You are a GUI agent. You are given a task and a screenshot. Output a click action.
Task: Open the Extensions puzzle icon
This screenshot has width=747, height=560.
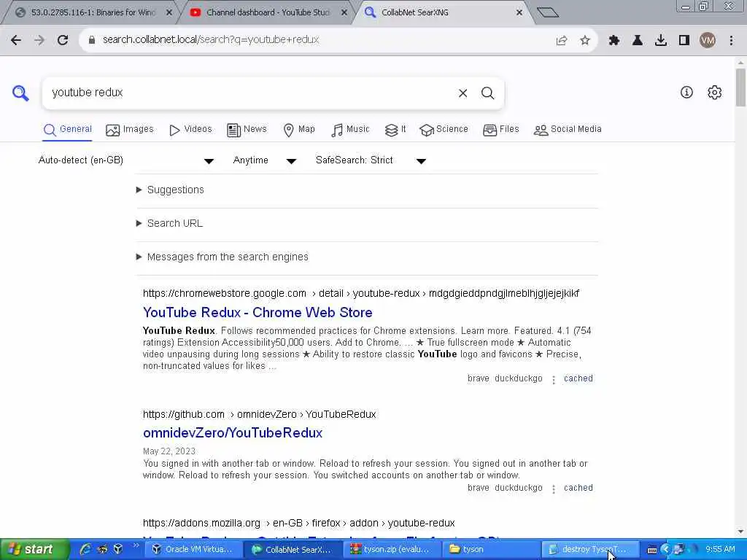click(x=614, y=40)
